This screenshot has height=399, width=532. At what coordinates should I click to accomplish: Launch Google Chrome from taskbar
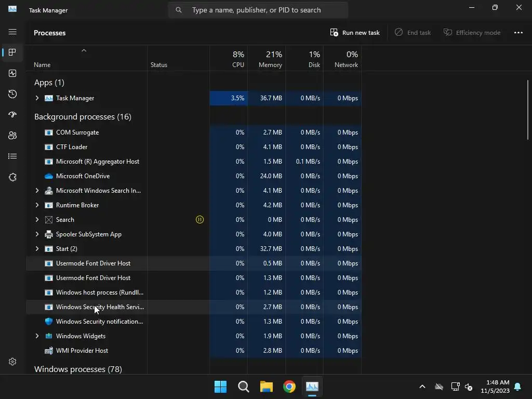pyautogui.click(x=289, y=387)
